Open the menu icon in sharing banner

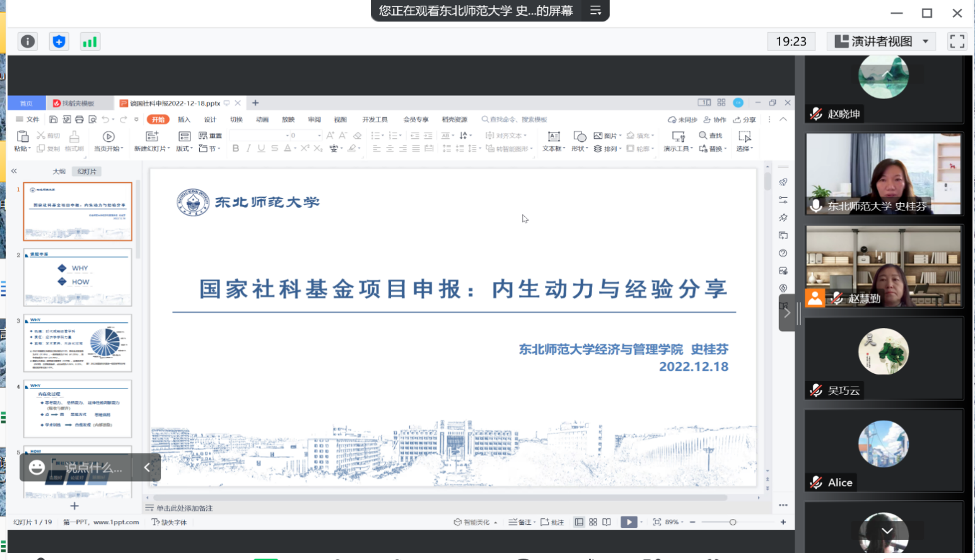point(595,11)
